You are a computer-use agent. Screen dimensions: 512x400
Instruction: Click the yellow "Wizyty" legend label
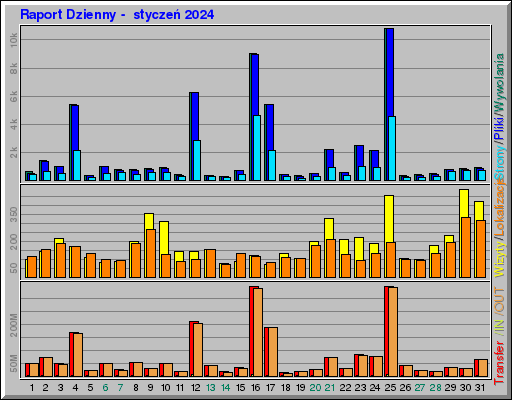[x=500, y=259]
